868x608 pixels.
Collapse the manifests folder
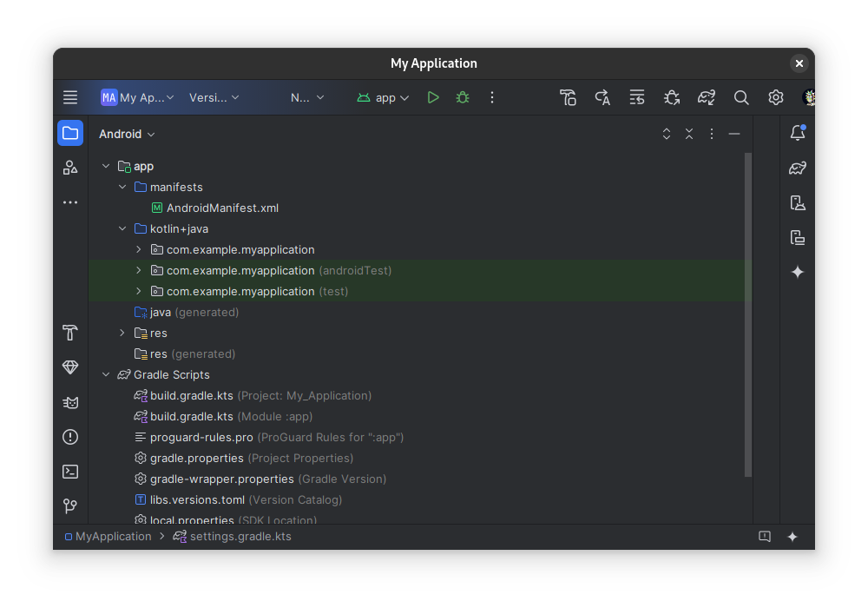coord(122,187)
